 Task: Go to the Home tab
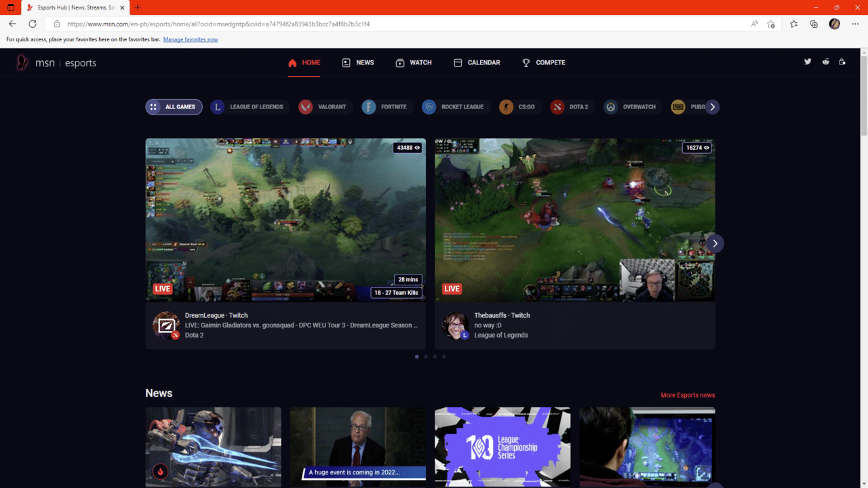pos(304,62)
